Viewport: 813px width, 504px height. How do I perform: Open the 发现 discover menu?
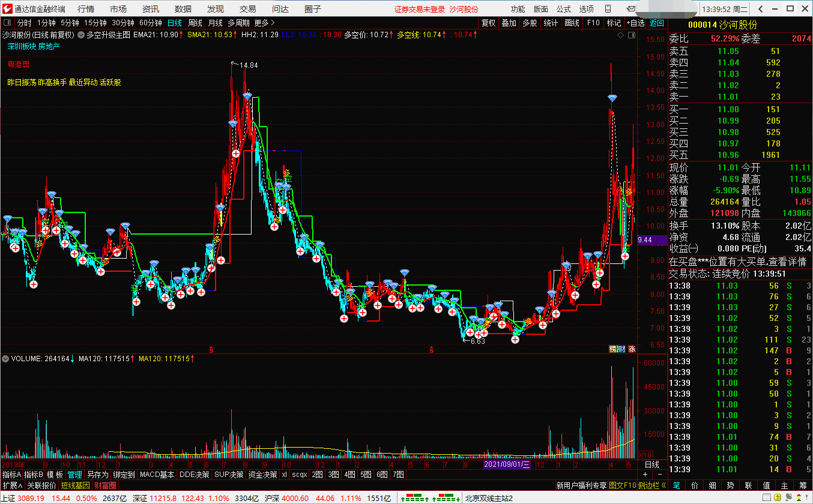point(216,9)
